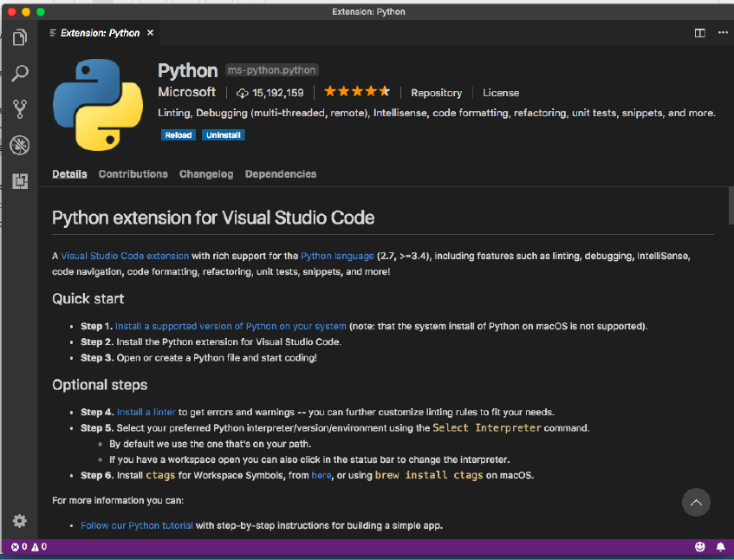Screen dimensions: 734x560
Task: Open the Search view icon
Action: pos(19,74)
